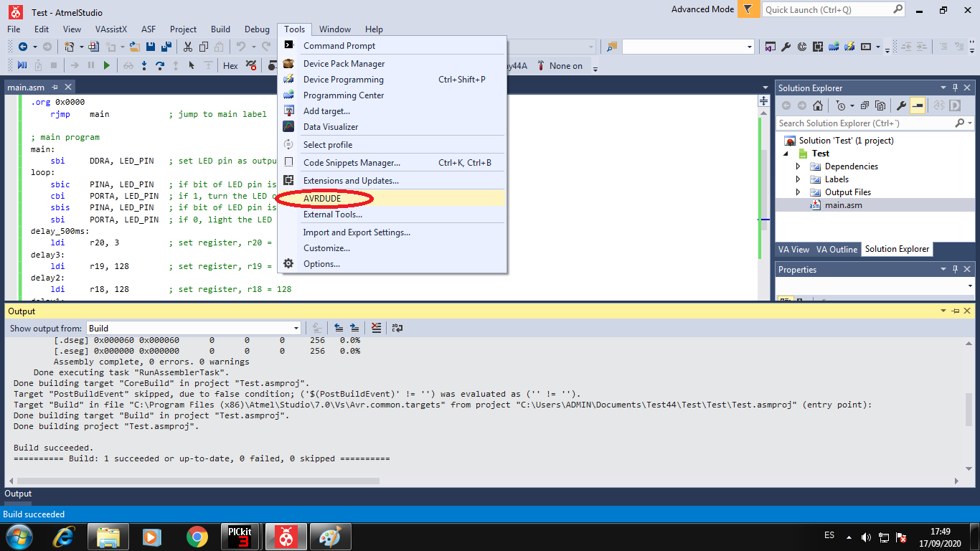The width and height of the screenshot is (980, 551).
Task: Click Go to Previous Message in Output
Action: 339,328
